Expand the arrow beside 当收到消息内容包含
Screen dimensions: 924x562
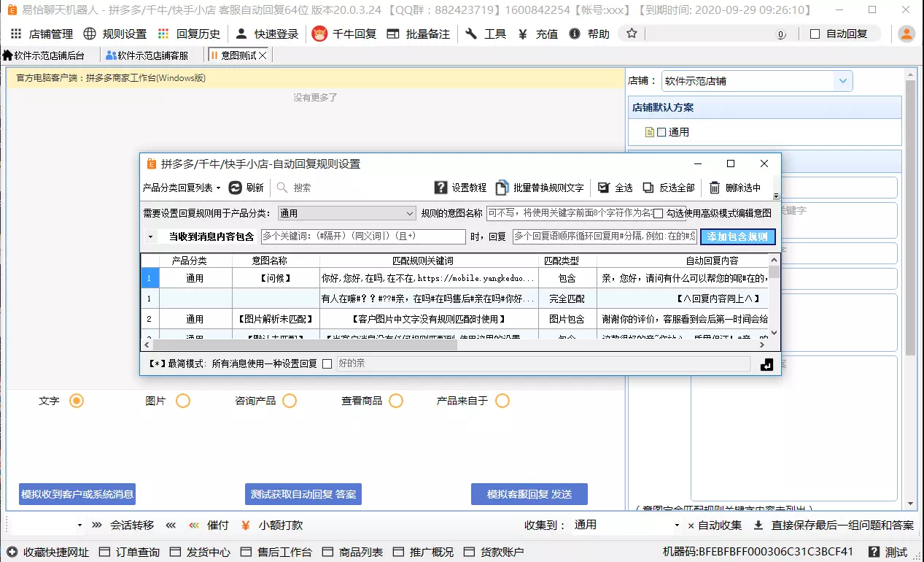pos(150,236)
